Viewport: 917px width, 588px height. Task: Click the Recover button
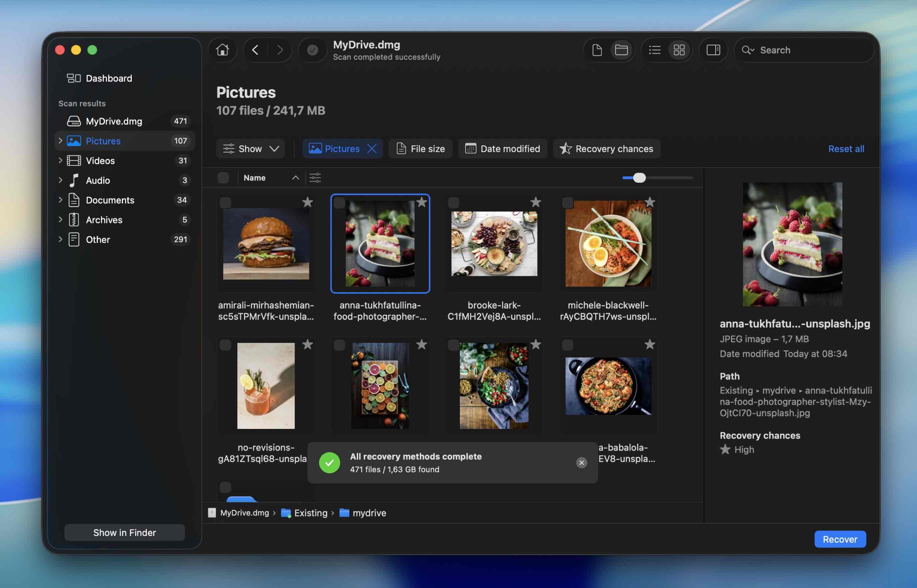(x=840, y=539)
